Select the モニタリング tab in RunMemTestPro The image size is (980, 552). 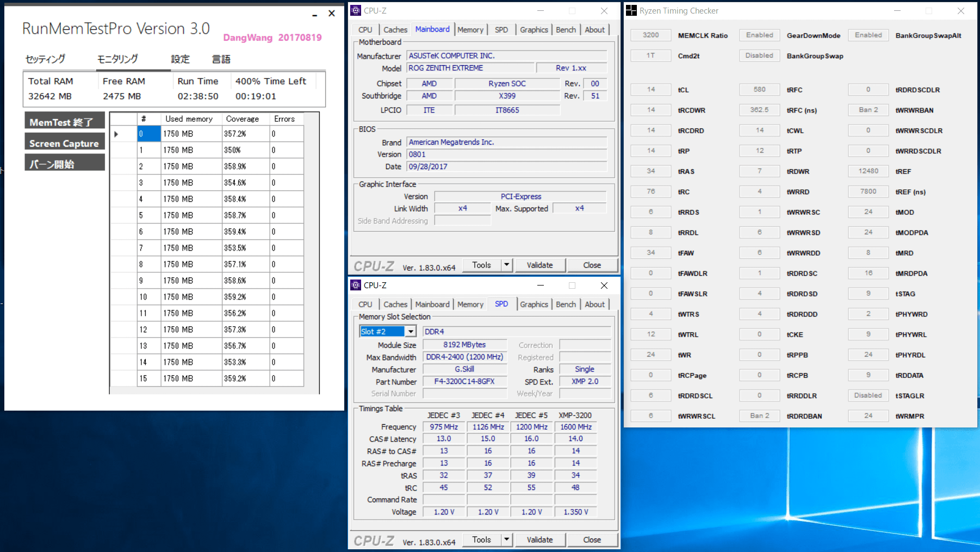click(x=117, y=59)
